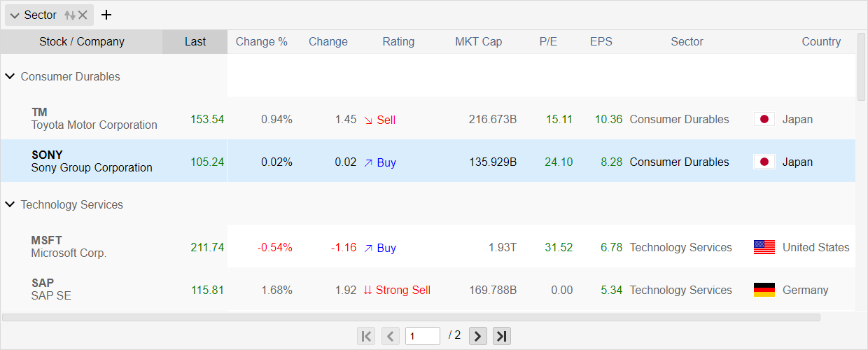The image size is (868, 350).
Task: Click the Sell rating for Toyota
Action: [x=379, y=120]
